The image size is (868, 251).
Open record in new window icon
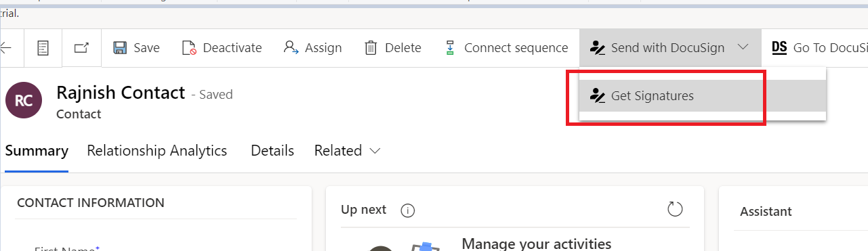point(81,48)
